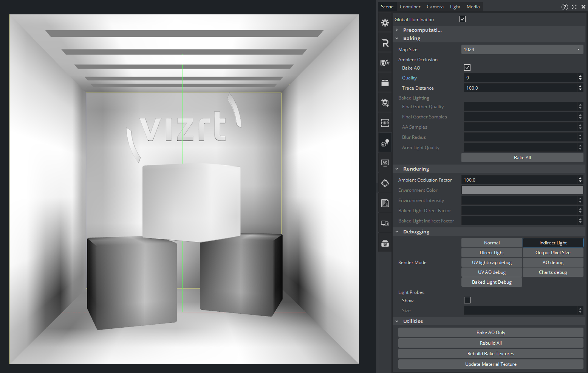
Task: Click the screen devices icon in sidebar
Action: [385, 223]
